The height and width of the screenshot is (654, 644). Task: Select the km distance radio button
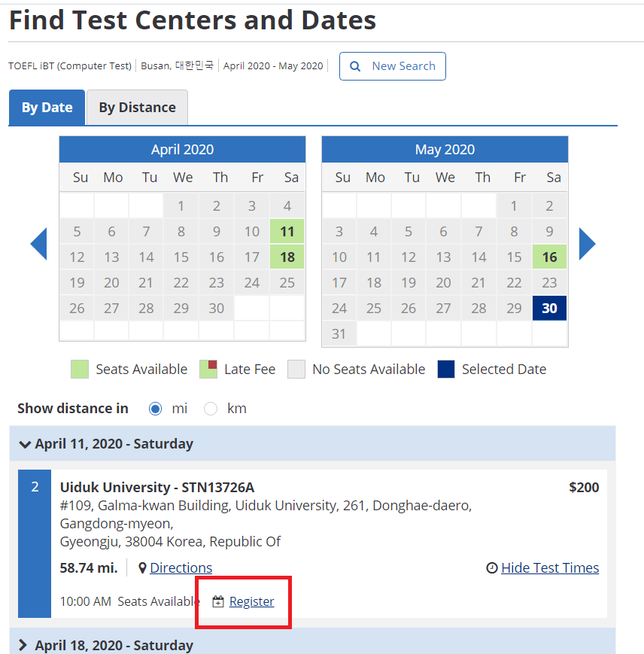[211, 409]
